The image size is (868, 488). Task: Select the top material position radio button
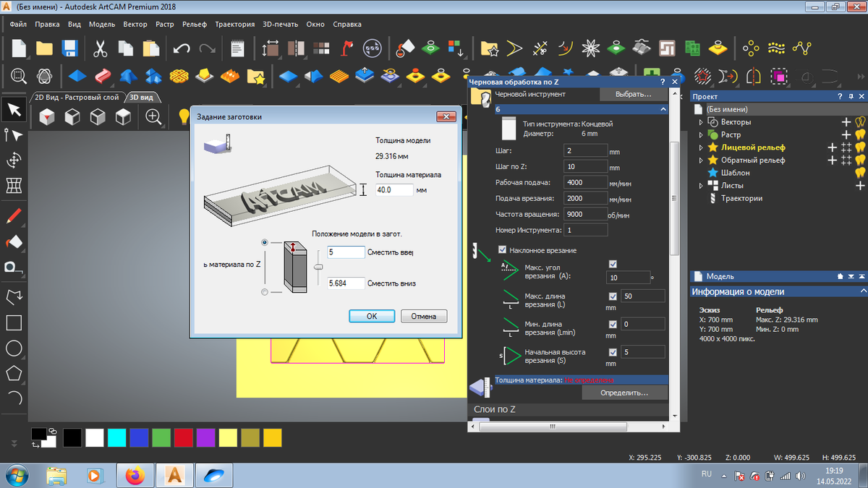tap(265, 242)
